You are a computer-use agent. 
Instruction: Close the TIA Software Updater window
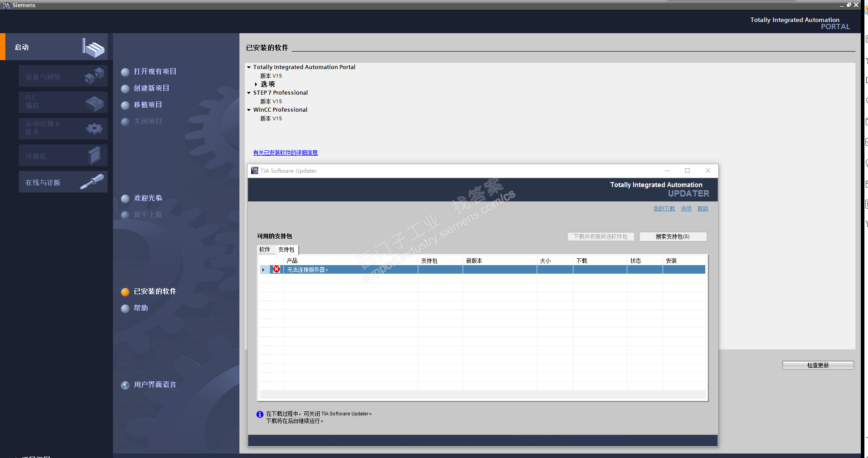[x=708, y=170]
